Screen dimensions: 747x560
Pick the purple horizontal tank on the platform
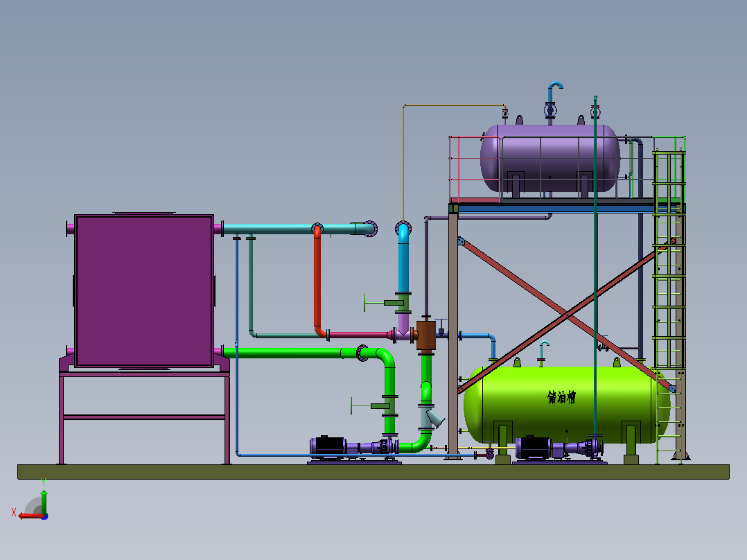coord(550,158)
